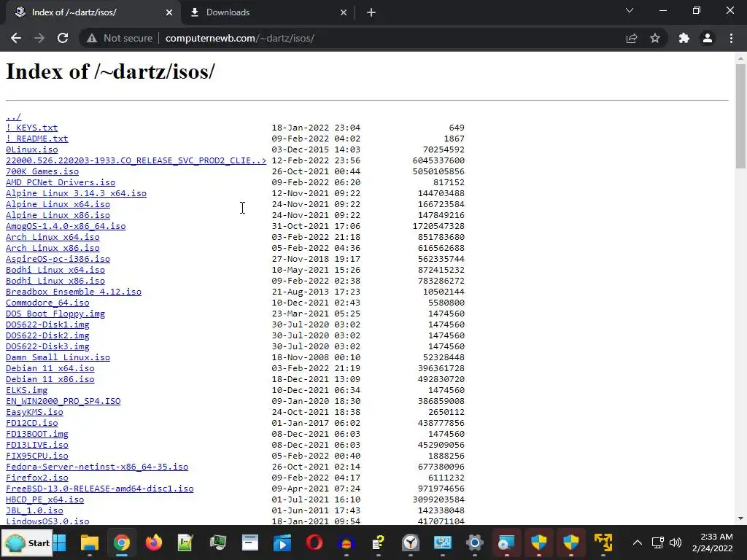Open the blue media player taskbar icon
Image resolution: width=747 pixels, height=560 pixels.
[x=282, y=542]
